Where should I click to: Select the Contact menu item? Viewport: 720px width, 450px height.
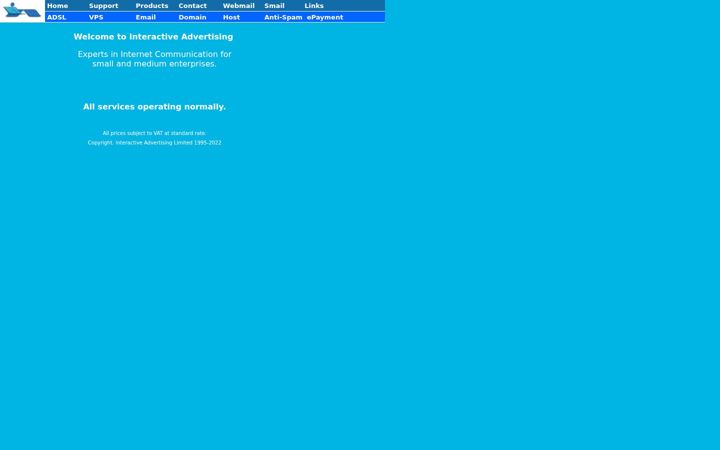tap(192, 6)
